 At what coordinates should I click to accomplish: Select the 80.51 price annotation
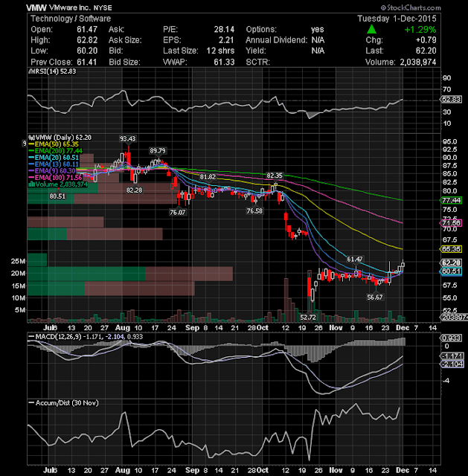(x=57, y=196)
